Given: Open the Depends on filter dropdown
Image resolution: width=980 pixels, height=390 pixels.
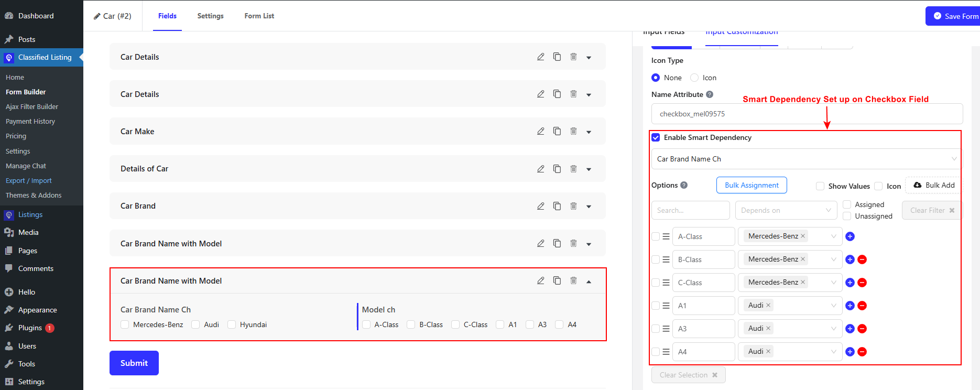Looking at the screenshot, I should coord(786,210).
